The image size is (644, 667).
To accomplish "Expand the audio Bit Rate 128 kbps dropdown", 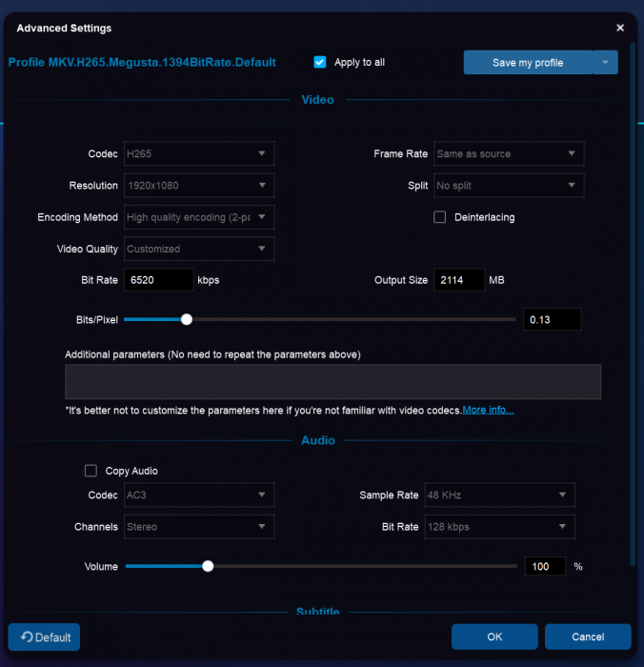I will tap(499, 527).
